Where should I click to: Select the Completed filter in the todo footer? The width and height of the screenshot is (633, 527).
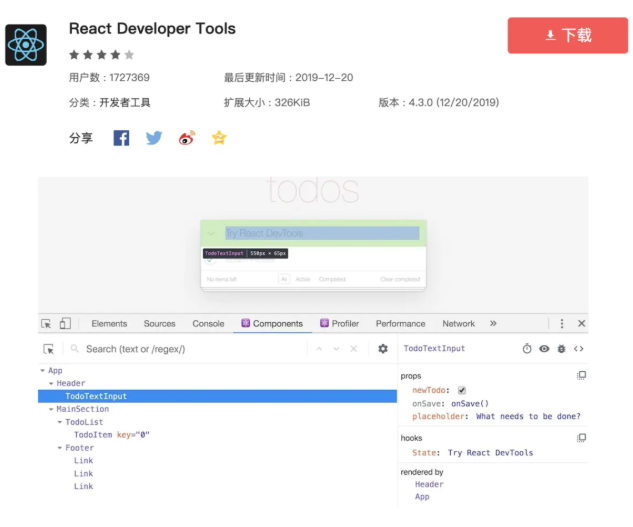coord(332,279)
